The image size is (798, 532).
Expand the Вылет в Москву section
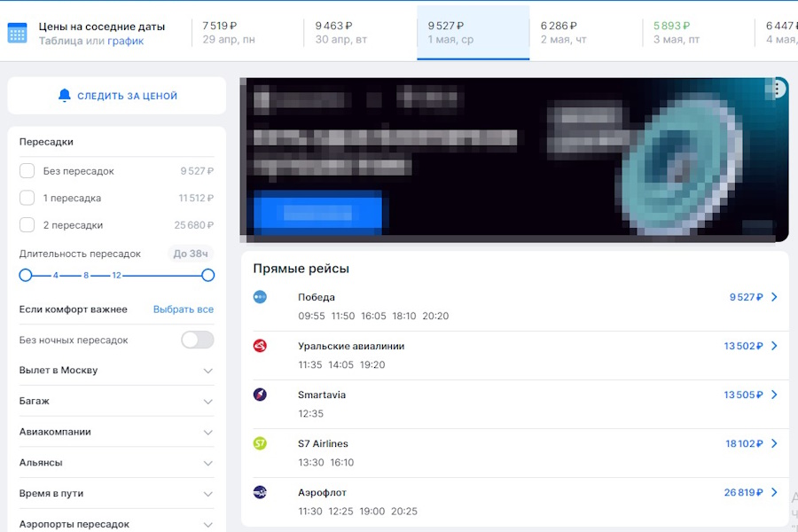(207, 371)
